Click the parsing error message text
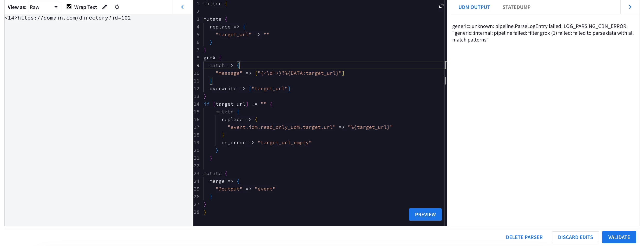Image resolution: width=644 pixels, height=246 pixels. tap(543, 33)
